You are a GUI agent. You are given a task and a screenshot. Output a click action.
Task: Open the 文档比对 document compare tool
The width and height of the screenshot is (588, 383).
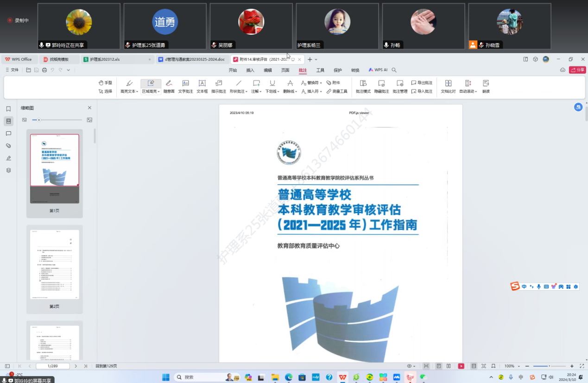[x=448, y=86]
